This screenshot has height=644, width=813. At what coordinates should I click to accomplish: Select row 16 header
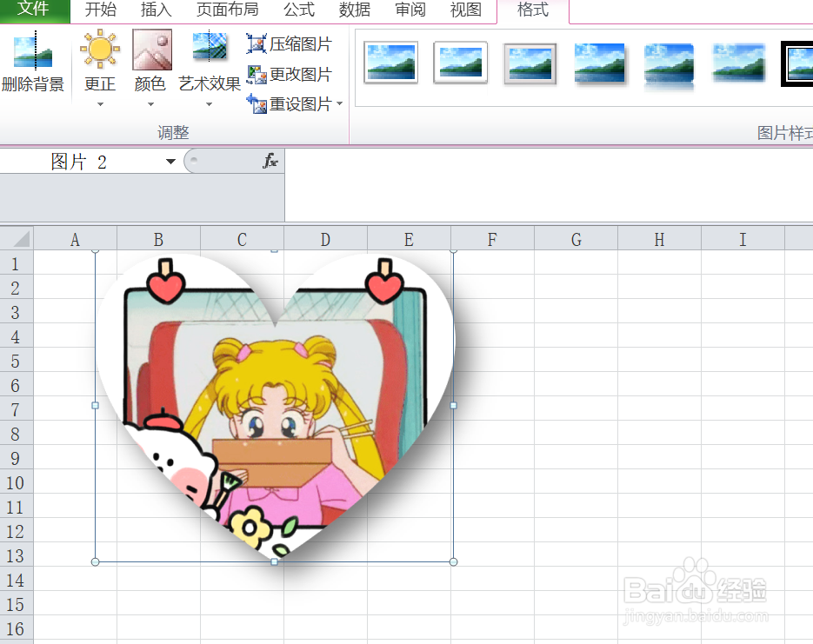16,628
